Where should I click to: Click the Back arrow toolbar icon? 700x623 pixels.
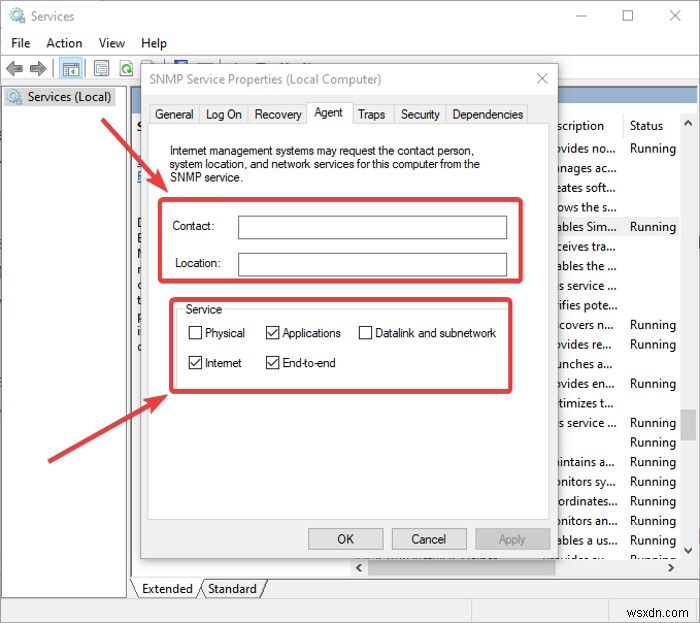click(15, 69)
